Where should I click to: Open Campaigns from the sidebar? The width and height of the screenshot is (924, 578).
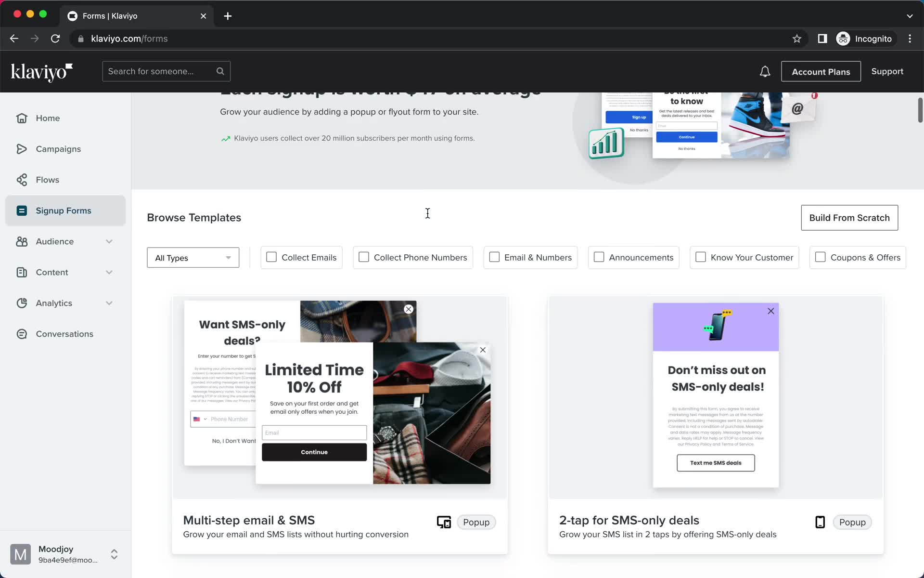65,149
